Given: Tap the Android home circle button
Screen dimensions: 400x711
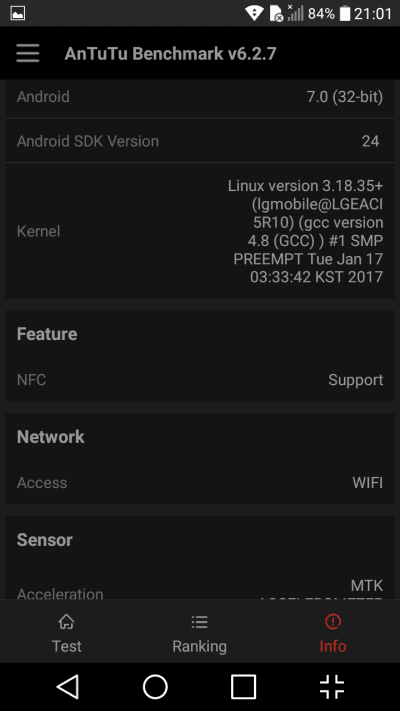Looking at the screenshot, I should pos(156,687).
